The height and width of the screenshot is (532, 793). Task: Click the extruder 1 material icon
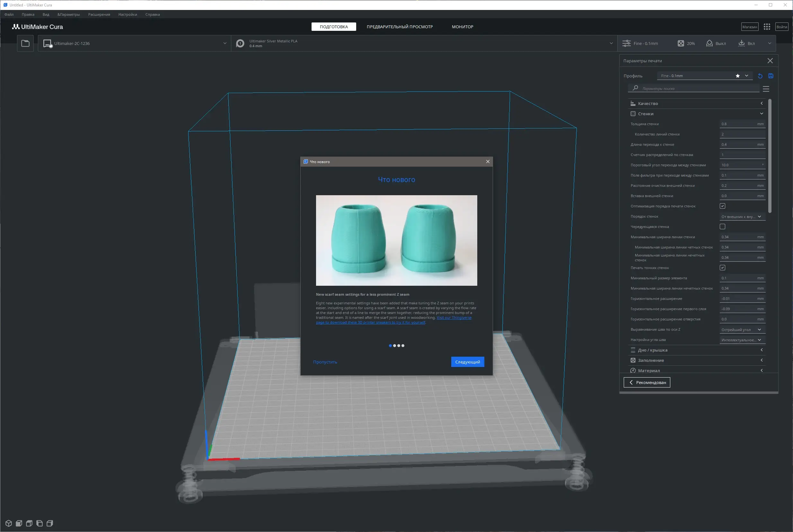point(240,43)
